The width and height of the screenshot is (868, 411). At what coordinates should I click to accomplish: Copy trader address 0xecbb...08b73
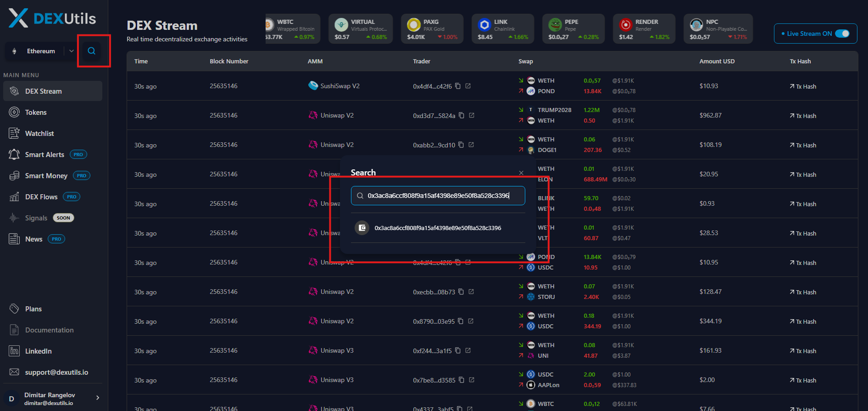tap(461, 292)
